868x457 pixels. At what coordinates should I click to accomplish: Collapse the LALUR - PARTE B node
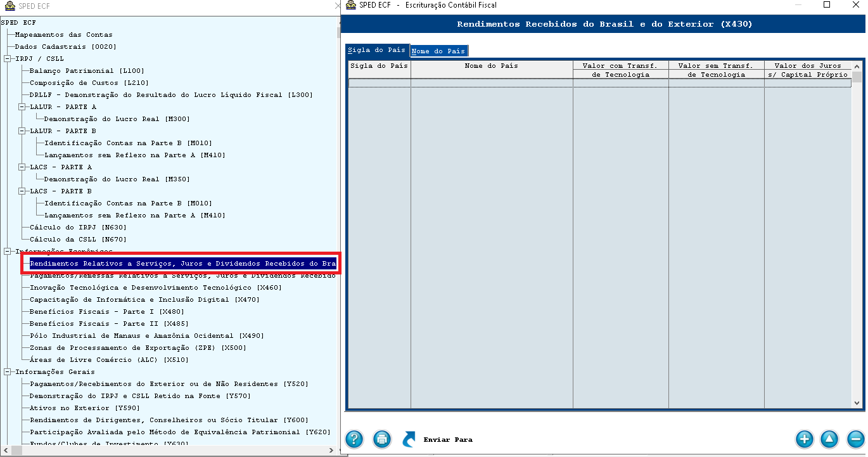(22, 131)
